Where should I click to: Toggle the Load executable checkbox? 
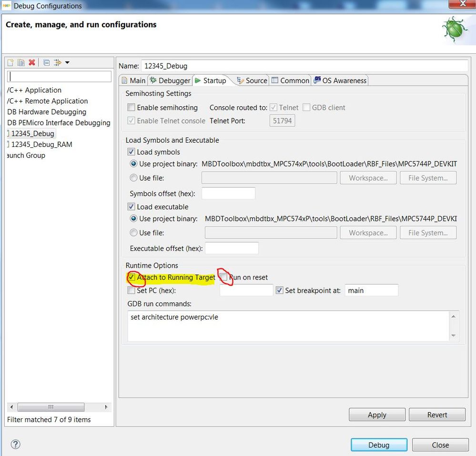pos(131,207)
